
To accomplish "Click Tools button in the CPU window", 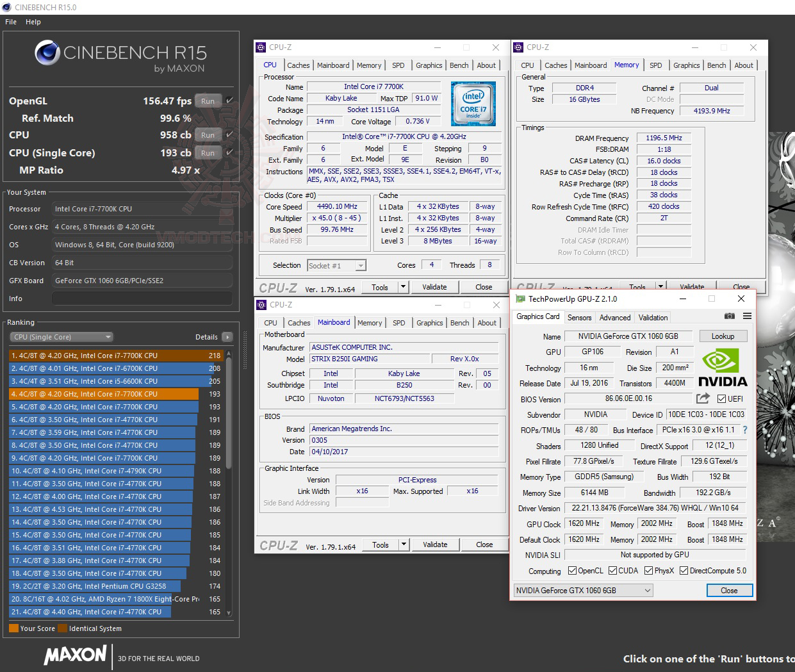I will point(380,287).
